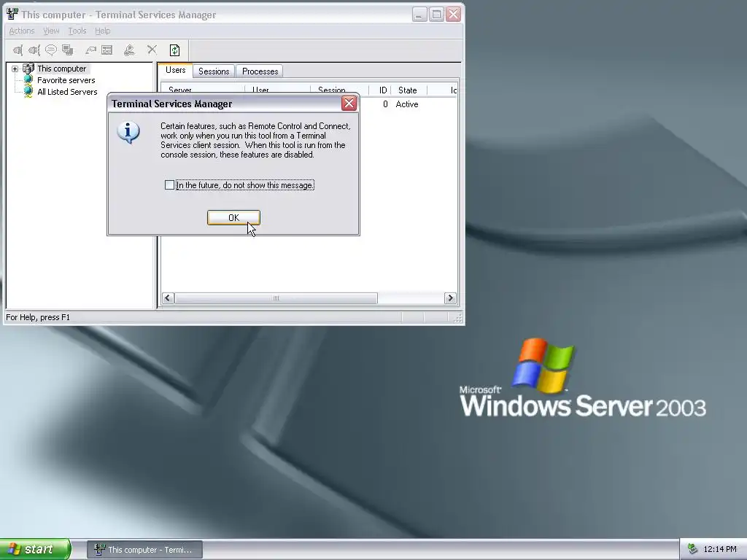Click the Reset session arrow icon
Viewport: 747px width, 560px height.
pos(90,50)
